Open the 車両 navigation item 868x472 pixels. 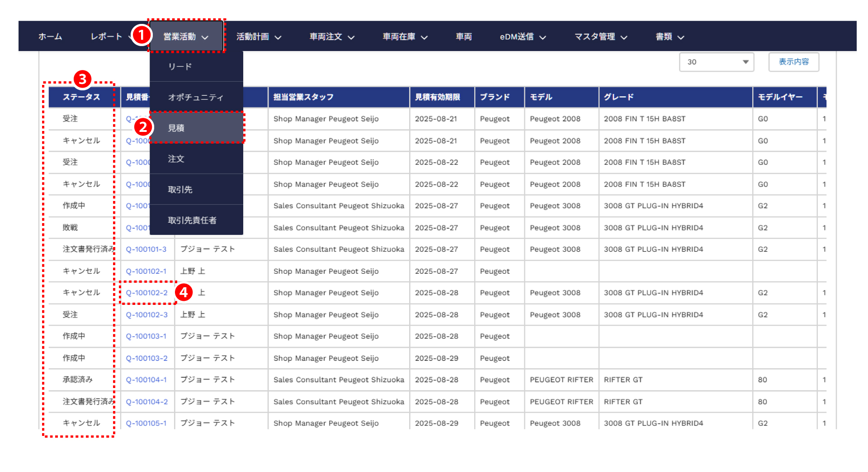(463, 37)
